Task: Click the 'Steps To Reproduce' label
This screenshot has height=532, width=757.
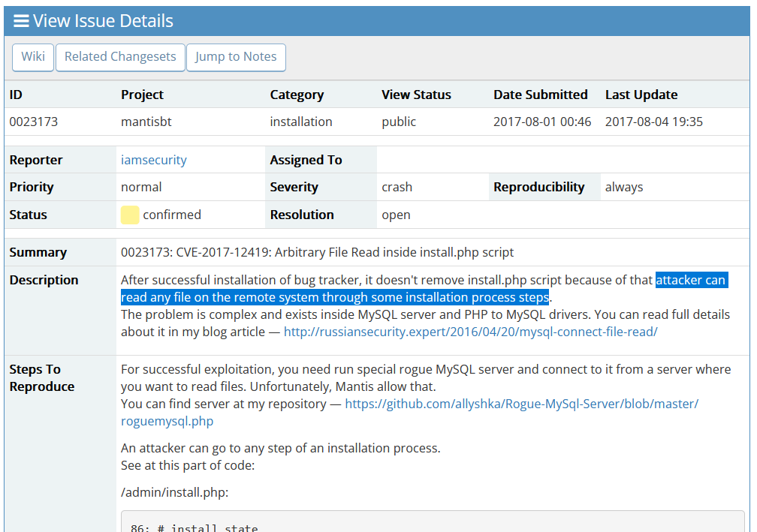Action: pos(41,378)
